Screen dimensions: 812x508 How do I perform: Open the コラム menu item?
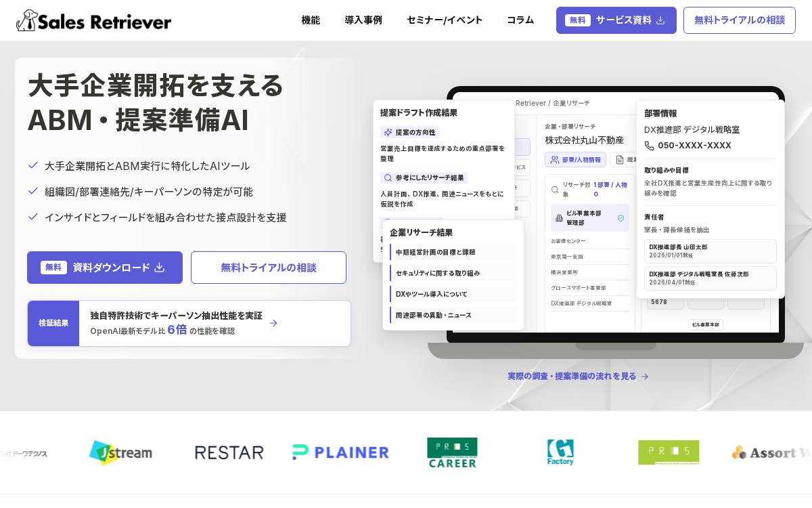pos(520,20)
